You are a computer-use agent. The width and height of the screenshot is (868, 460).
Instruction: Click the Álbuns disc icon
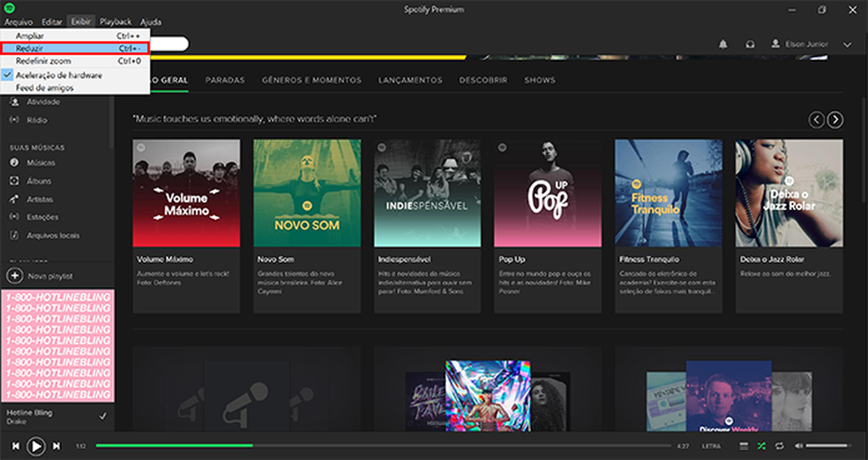click(15, 181)
